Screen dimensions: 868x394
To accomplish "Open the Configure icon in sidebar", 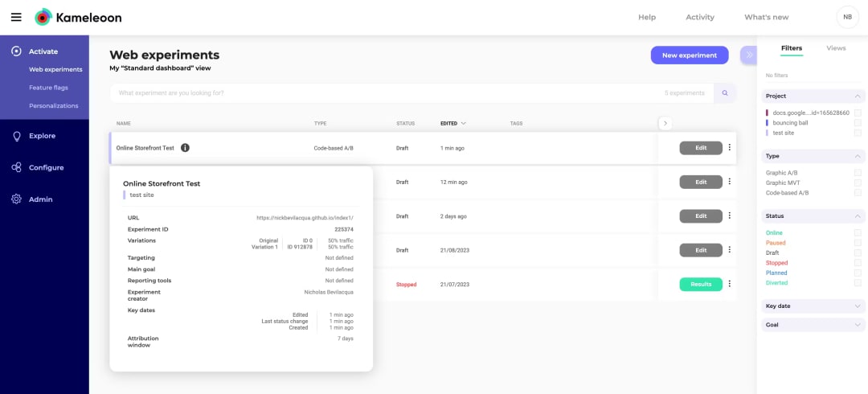I will (17, 167).
